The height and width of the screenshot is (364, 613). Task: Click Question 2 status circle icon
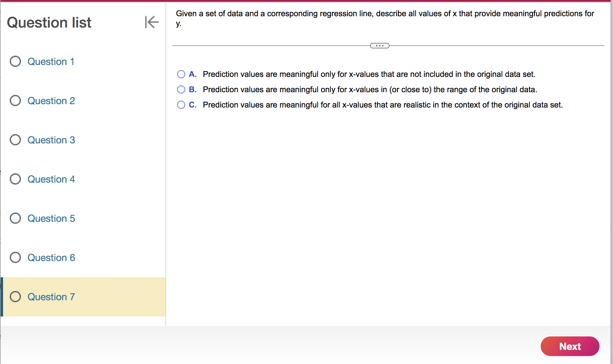(15, 100)
